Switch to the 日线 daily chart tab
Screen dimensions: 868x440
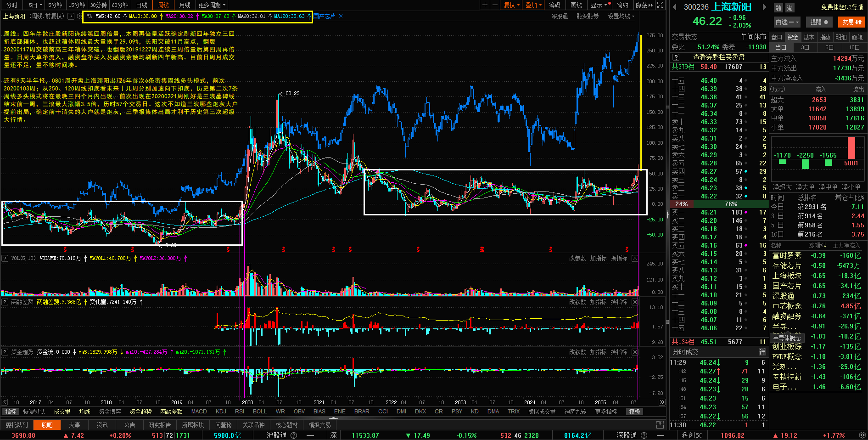coord(142,5)
